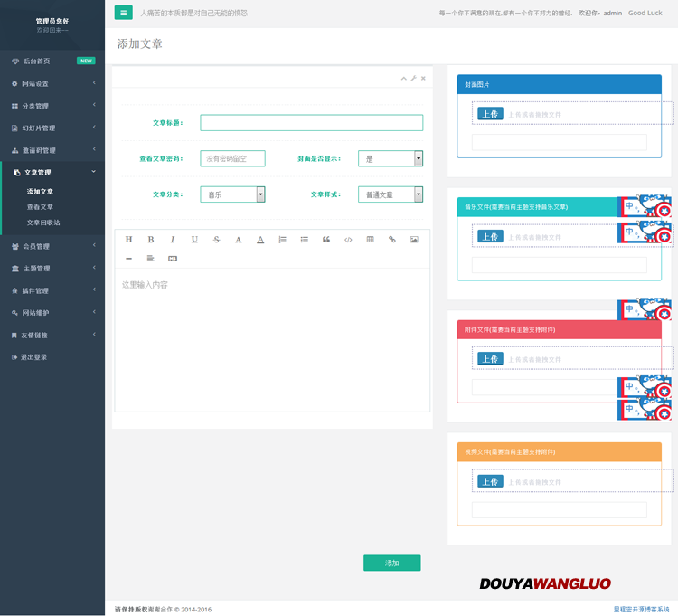The height and width of the screenshot is (616, 678).
Task: Click 上传 under the 附件文件 panel
Action: tap(490, 359)
